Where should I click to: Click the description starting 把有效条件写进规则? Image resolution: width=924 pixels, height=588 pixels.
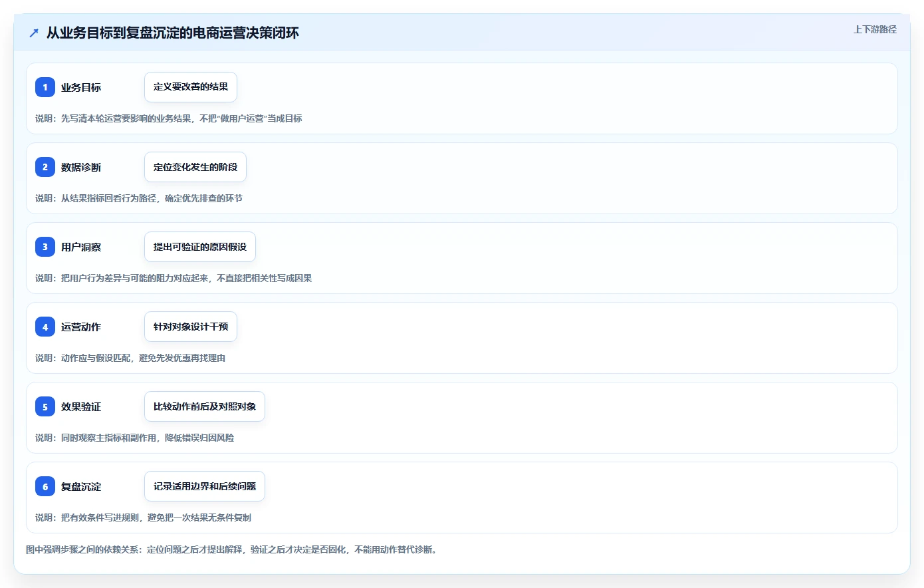[144, 517]
